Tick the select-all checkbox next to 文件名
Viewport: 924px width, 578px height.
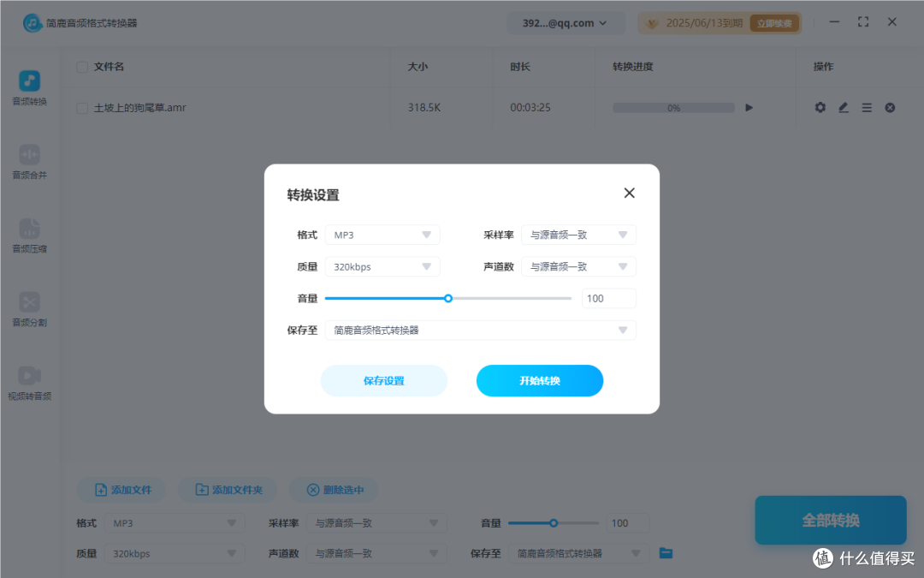coord(82,67)
